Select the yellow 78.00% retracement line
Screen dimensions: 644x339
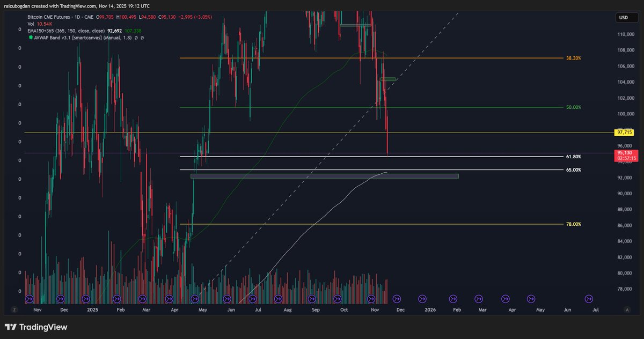[x=372, y=224]
